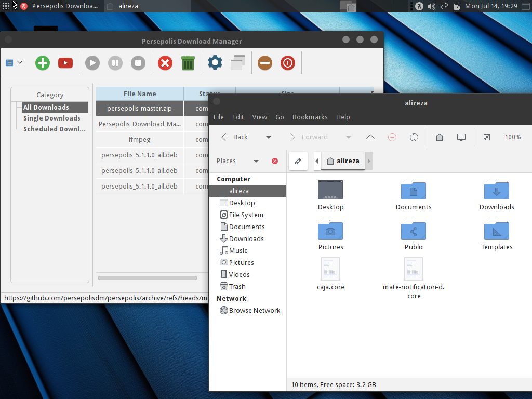Expand the Back history dropdown arrow
The image size is (532, 399).
269,137
